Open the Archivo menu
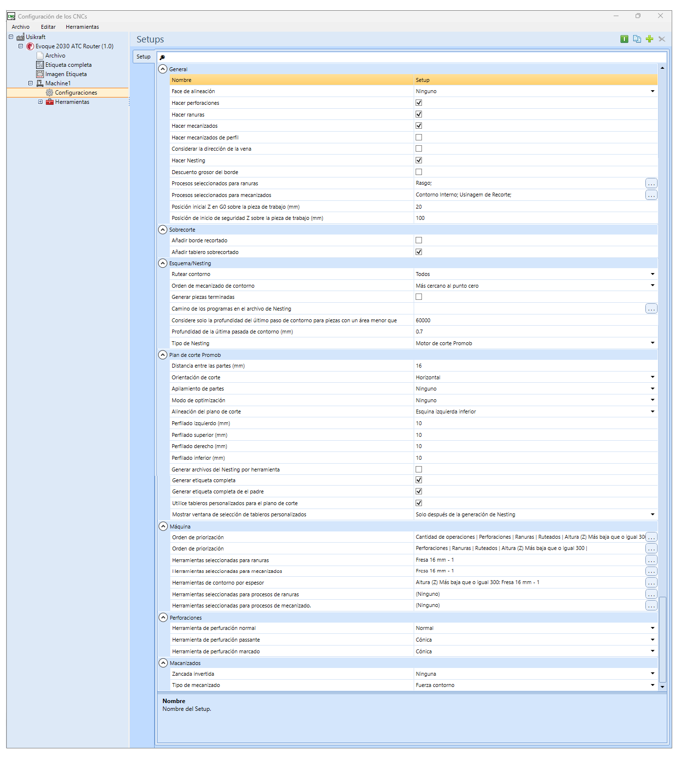This screenshot has width=700, height=764. point(20,27)
